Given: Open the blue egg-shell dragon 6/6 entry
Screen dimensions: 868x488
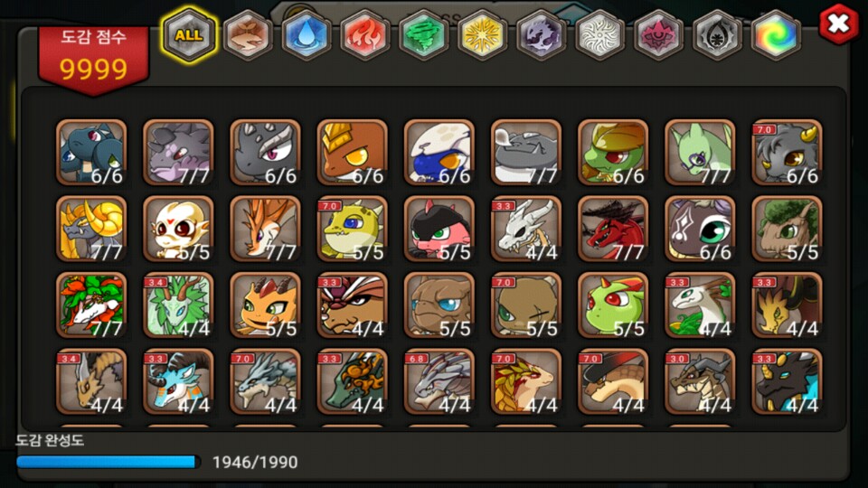Looking at the screenshot, I should point(439,152).
